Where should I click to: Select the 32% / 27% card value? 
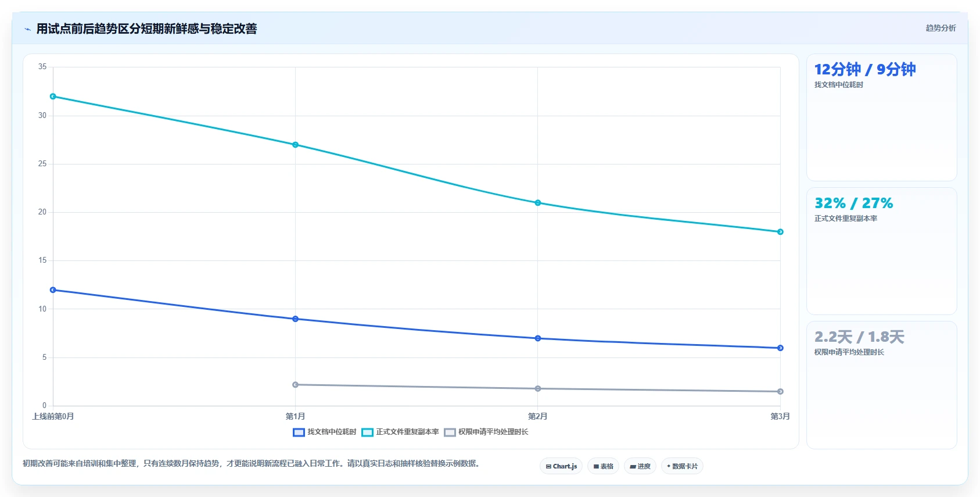tap(853, 203)
